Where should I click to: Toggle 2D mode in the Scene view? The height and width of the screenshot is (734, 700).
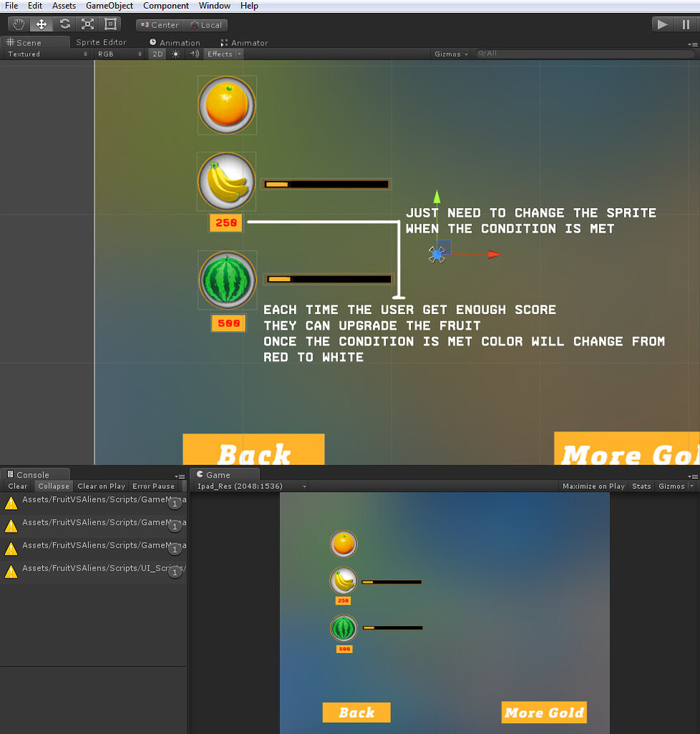[x=157, y=54]
